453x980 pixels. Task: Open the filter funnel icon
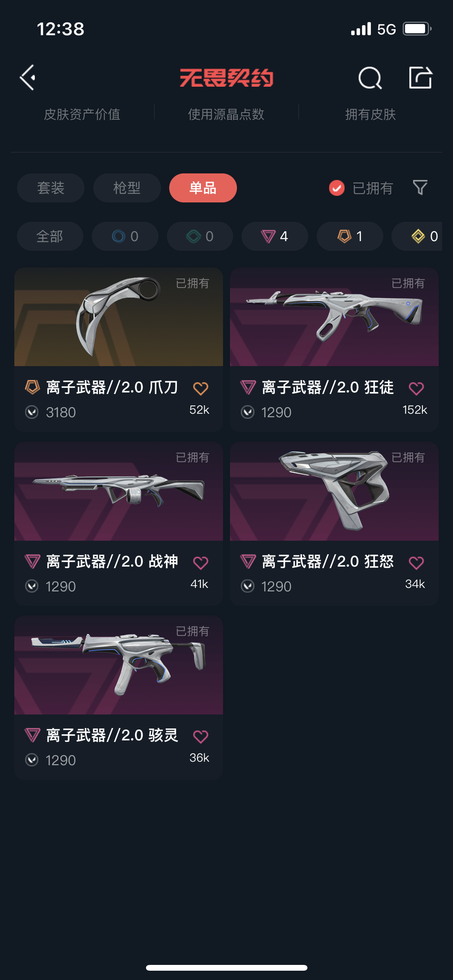click(420, 187)
